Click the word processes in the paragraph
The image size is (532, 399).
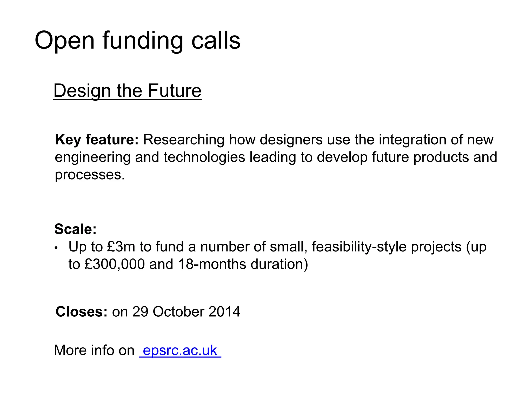90,175
